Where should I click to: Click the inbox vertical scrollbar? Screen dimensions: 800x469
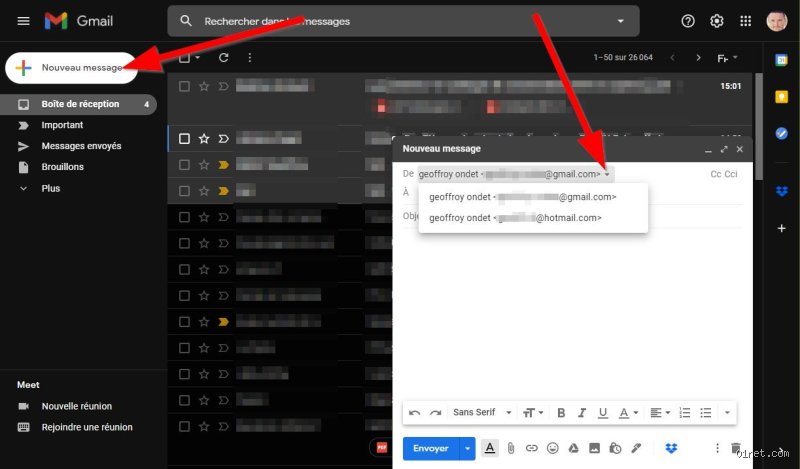point(759,127)
